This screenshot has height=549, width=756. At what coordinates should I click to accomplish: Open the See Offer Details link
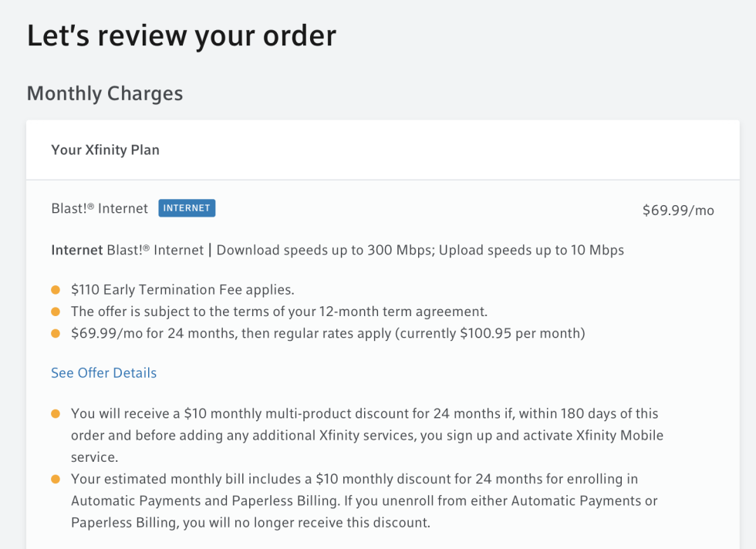pyautogui.click(x=103, y=372)
